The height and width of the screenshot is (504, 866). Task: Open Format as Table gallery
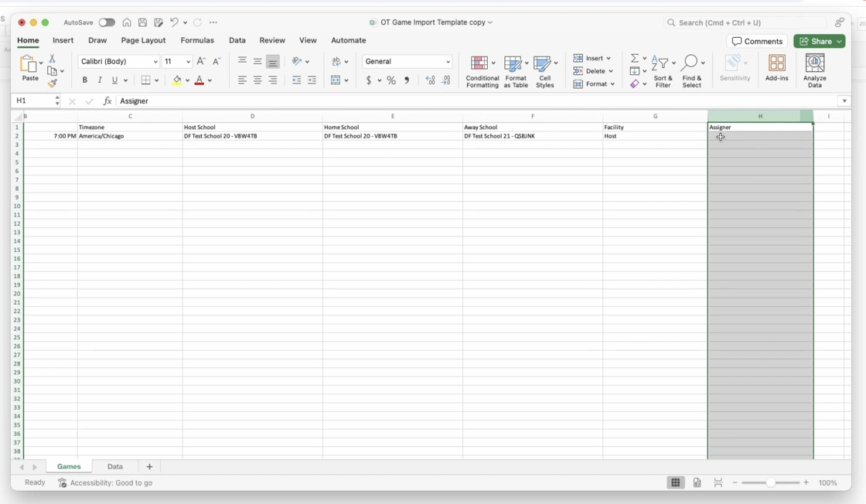click(516, 71)
